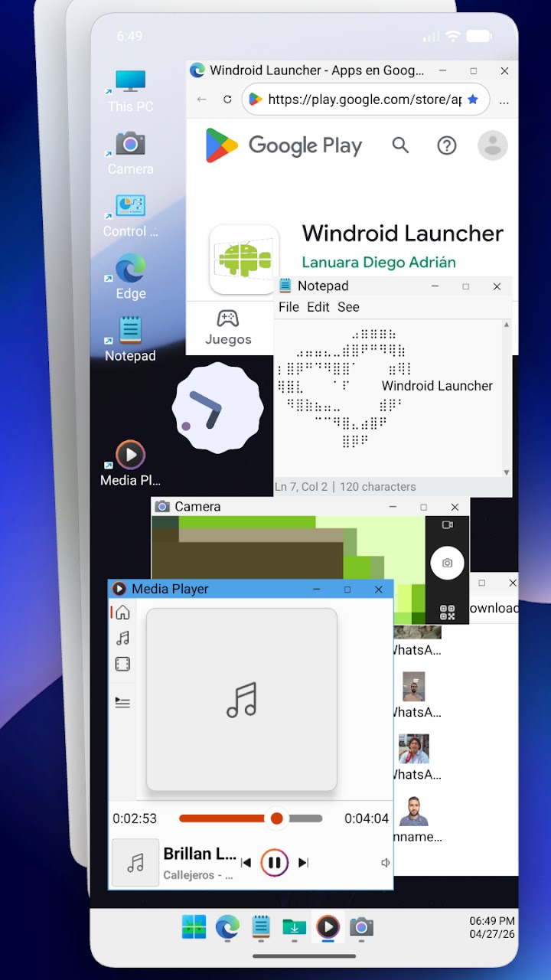Open Edge three-dot menu

[x=504, y=100]
